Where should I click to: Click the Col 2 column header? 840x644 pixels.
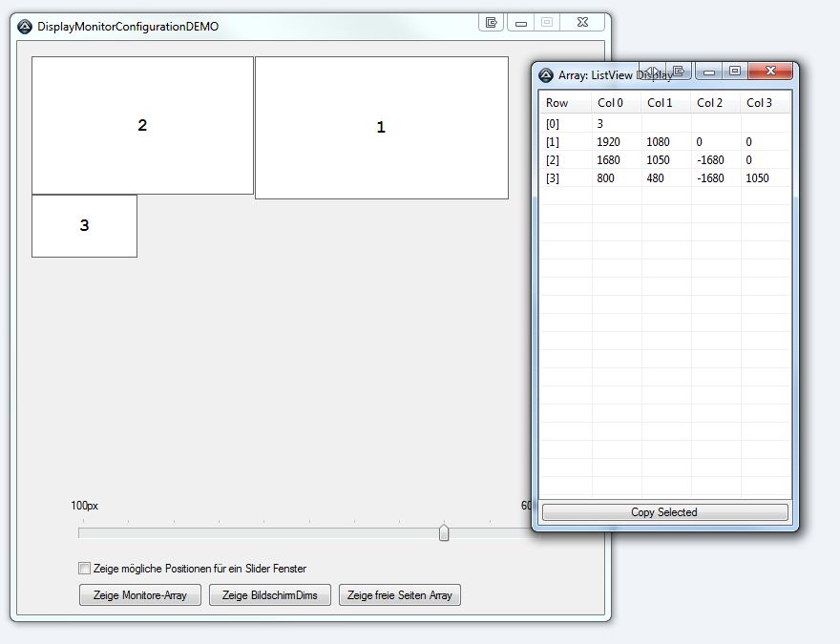709,103
